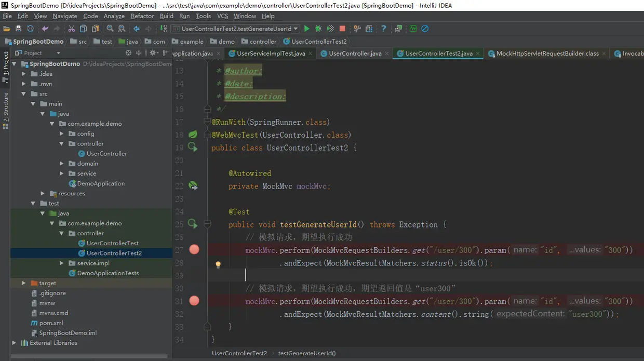644x361 pixels.
Task: Click the Open folder toolbar icon
Action: [7, 29]
